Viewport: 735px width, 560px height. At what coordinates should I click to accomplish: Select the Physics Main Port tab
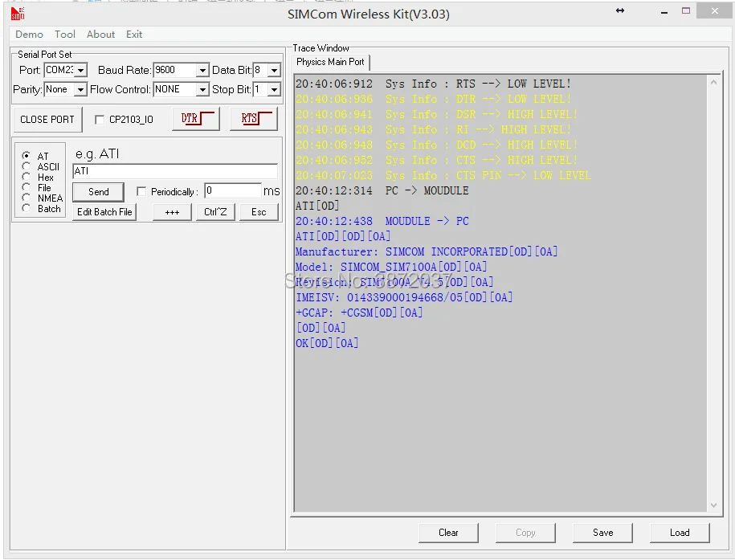[330, 62]
